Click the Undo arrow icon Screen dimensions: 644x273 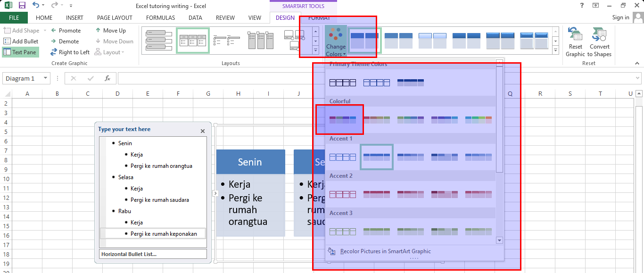[36, 5]
